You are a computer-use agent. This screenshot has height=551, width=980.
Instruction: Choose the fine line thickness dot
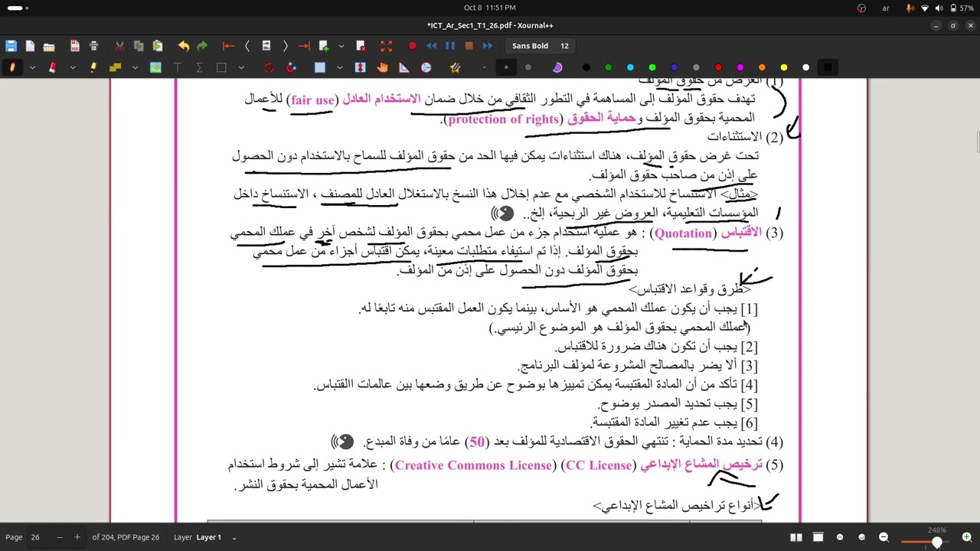click(484, 67)
